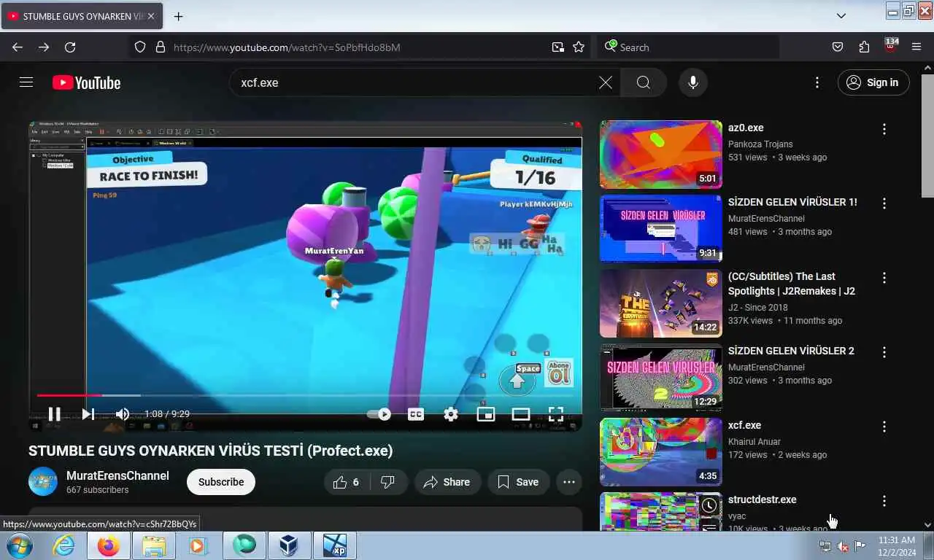Open a new tab with plus
934x560 pixels.
tap(179, 16)
